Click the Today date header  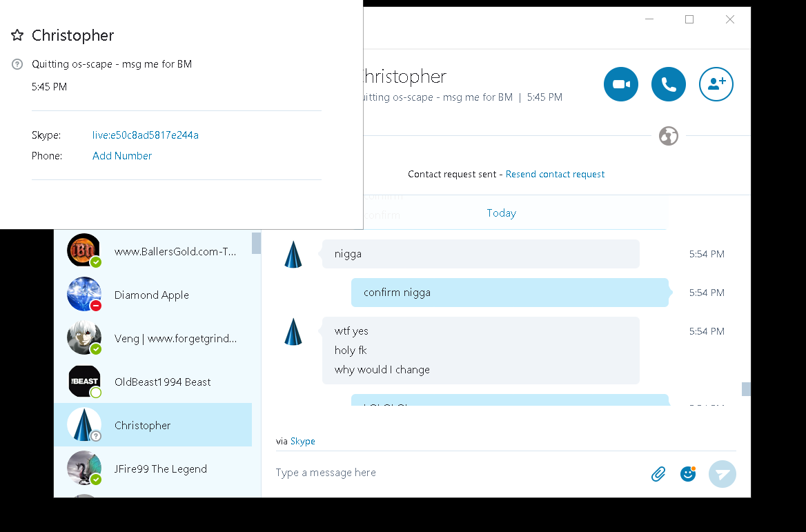coord(501,213)
